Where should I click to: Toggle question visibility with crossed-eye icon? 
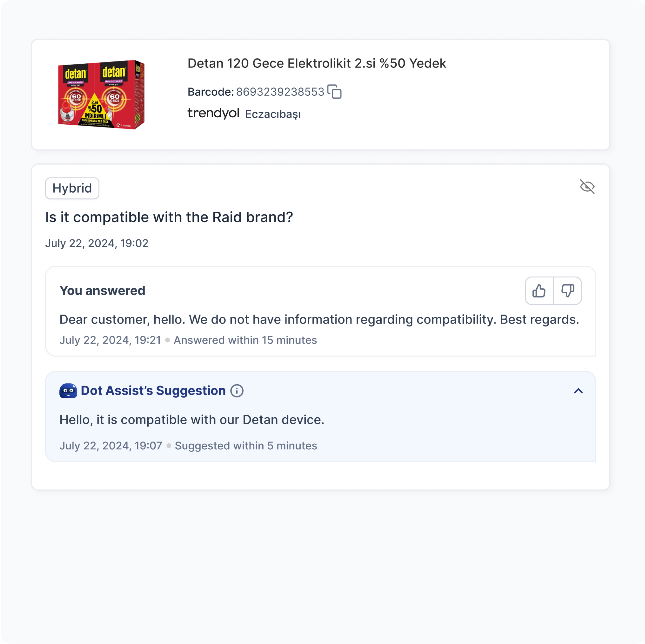coord(587,186)
